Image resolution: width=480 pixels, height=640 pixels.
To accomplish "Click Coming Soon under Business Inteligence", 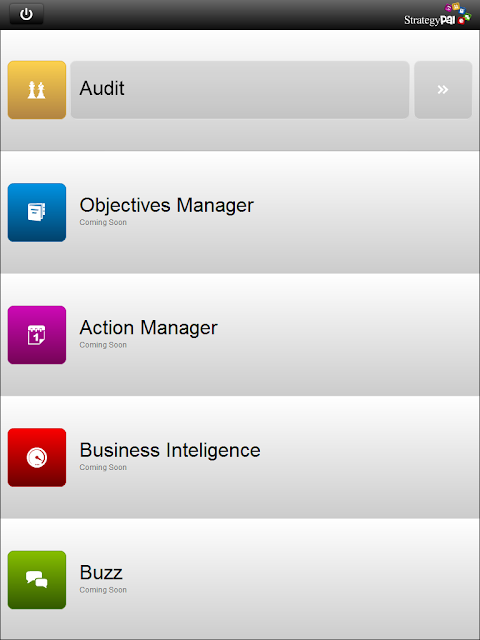I will [103, 467].
